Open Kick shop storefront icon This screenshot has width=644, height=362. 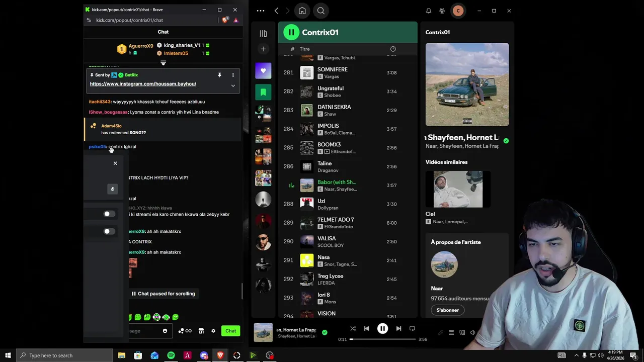click(201, 331)
